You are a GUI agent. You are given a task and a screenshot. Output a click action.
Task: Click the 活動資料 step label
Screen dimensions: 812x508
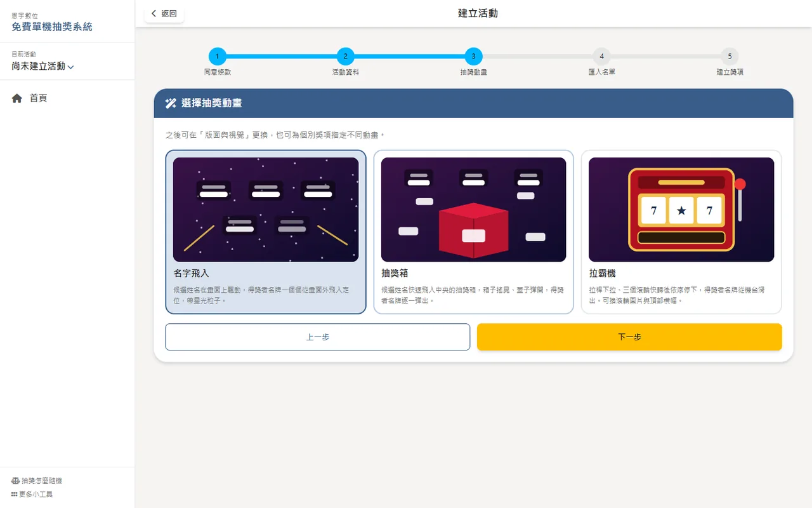pyautogui.click(x=346, y=72)
